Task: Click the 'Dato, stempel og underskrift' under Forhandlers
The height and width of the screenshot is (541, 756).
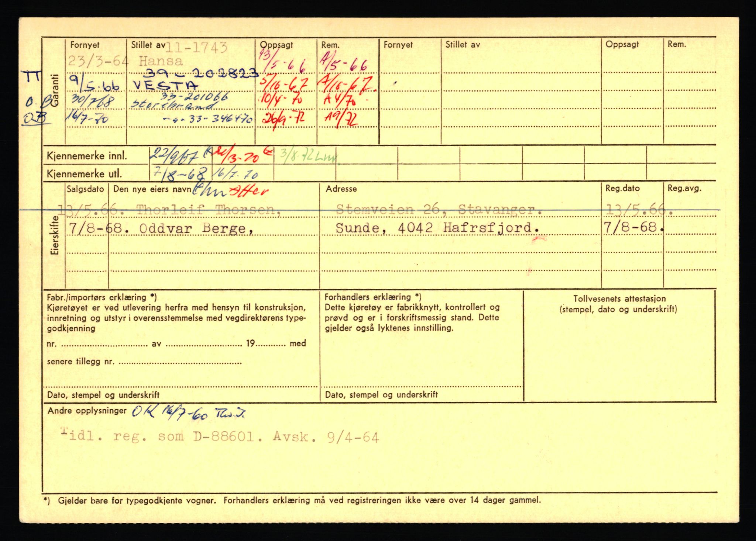Action: 381,395
